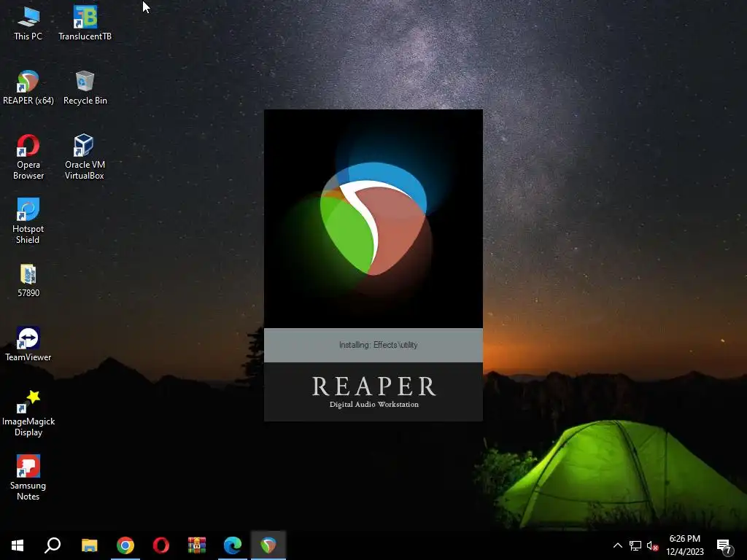Select the Samsung Notes desktop shortcut
747x560 pixels.
[x=28, y=478]
